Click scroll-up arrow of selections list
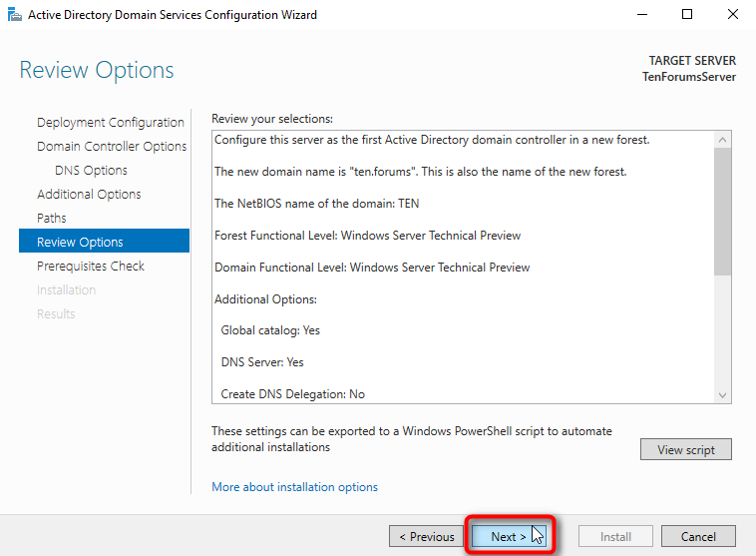Screen dimensions: 756x556 (x=722, y=140)
